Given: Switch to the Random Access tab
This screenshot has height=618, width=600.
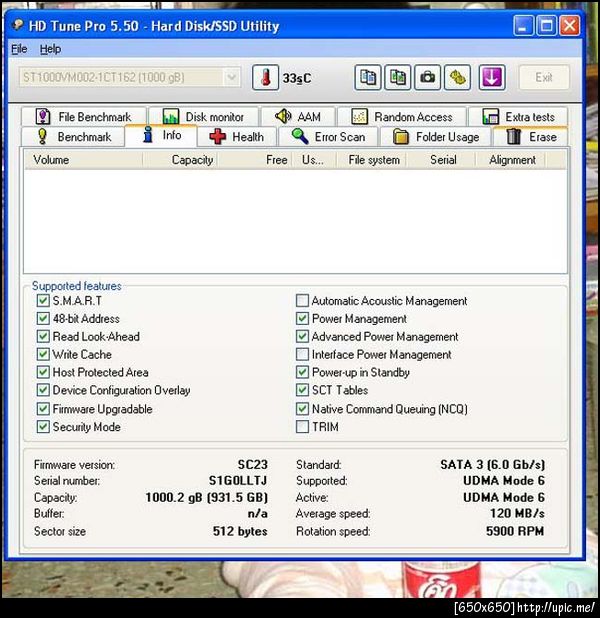Looking at the screenshot, I should 402,117.
